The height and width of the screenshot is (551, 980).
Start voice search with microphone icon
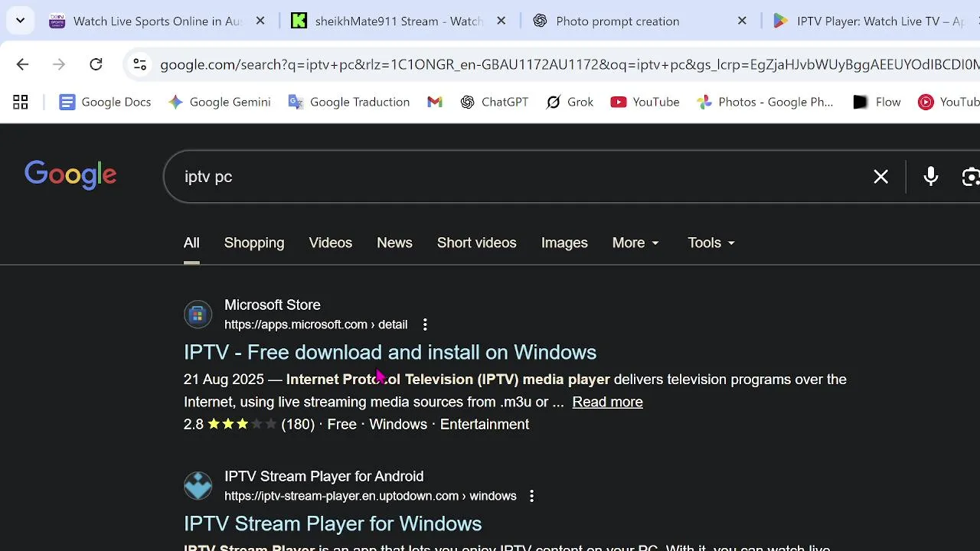coord(930,177)
